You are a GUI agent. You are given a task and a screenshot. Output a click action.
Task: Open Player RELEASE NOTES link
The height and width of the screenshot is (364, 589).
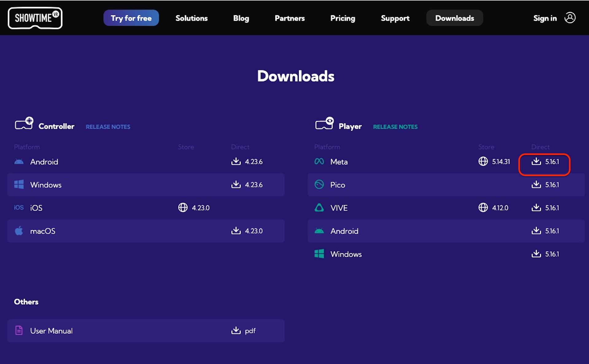(x=395, y=127)
